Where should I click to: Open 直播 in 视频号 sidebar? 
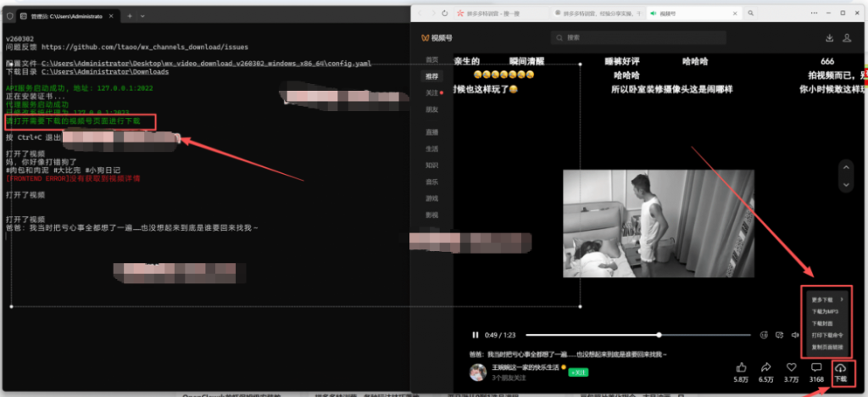tap(431, 132)
